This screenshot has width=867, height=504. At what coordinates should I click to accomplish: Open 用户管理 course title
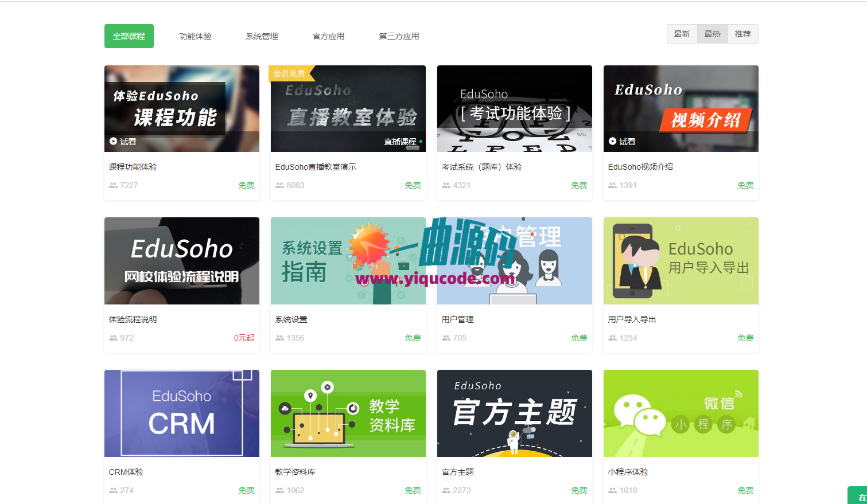458,319
